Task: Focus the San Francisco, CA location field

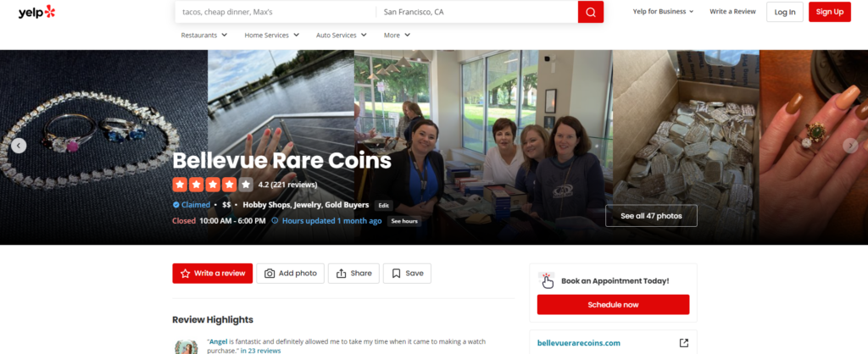Action: [477, 12]
